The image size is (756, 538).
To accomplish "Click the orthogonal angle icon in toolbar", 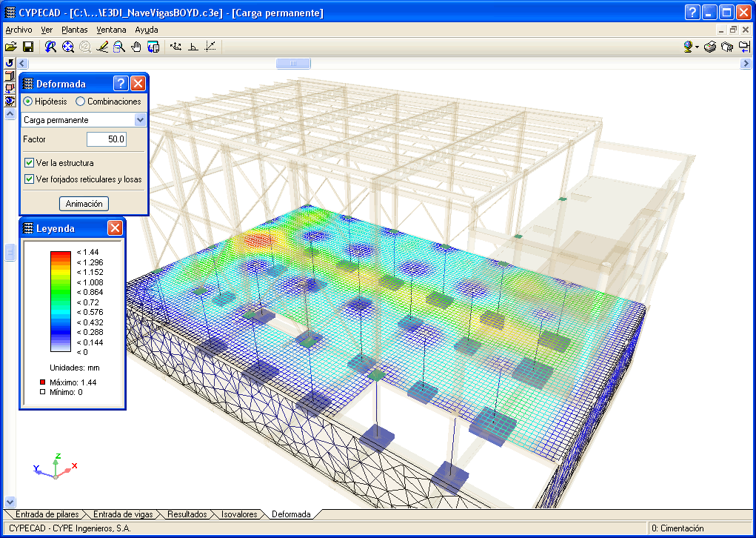I will (193, 47).
